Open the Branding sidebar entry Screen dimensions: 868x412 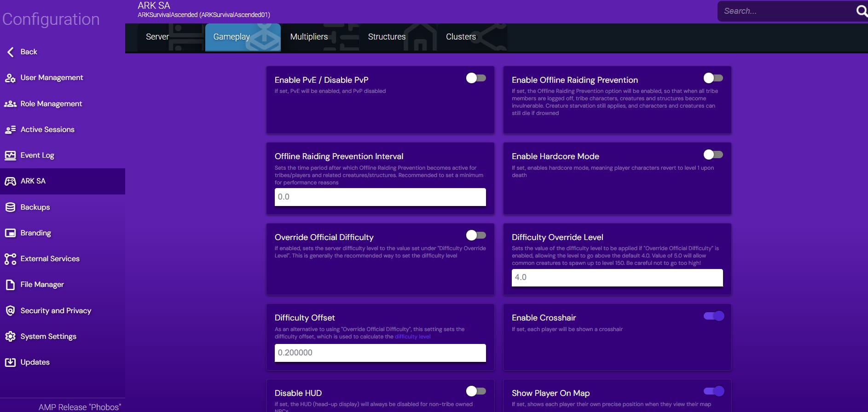35,233
